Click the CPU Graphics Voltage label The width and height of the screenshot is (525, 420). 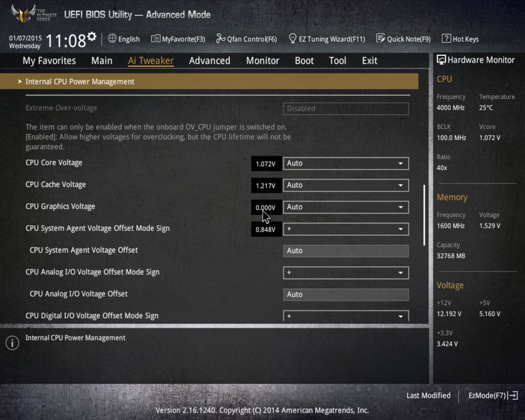(60, 206)
